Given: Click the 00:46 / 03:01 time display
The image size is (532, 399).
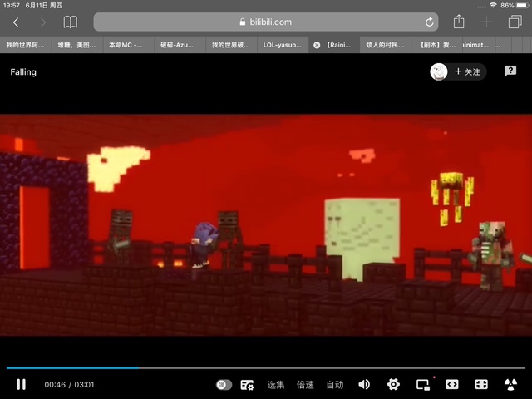Looking at the screenshot, I should (x=69, y=385).
